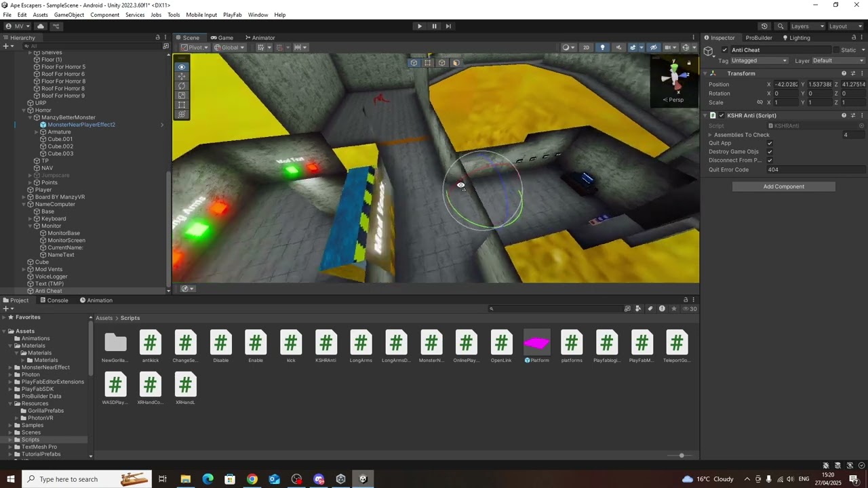Open scene orientation gizmo Persp label
The width and height of the screenshot is (868, 488).
pos(673,100)
